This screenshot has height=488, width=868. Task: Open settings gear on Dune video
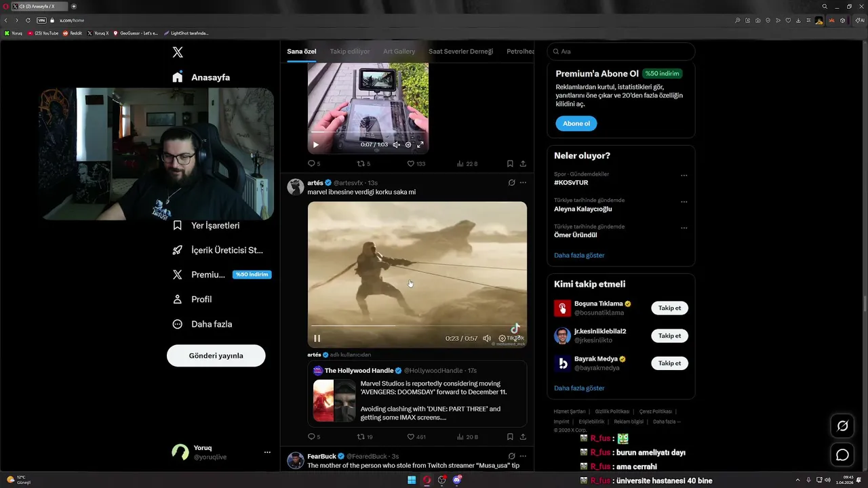[502, 338]
